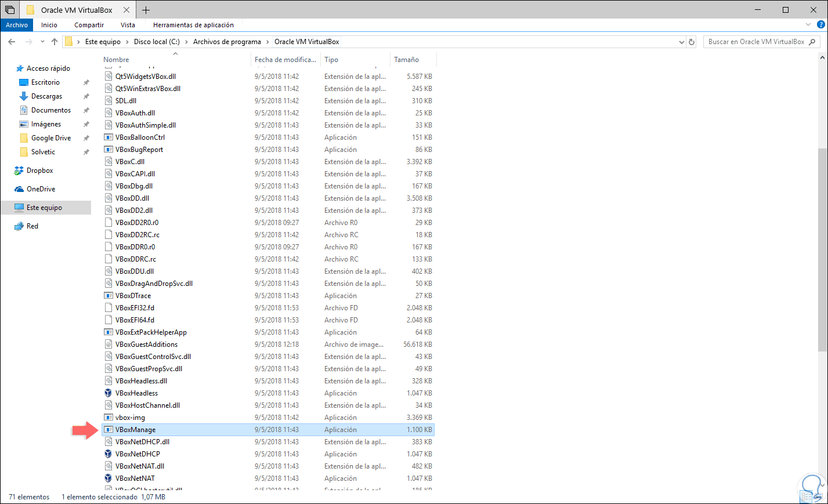Select Acceso rápido in navigation pane
This screenshot has width=828, height=504.
[48, 68]
